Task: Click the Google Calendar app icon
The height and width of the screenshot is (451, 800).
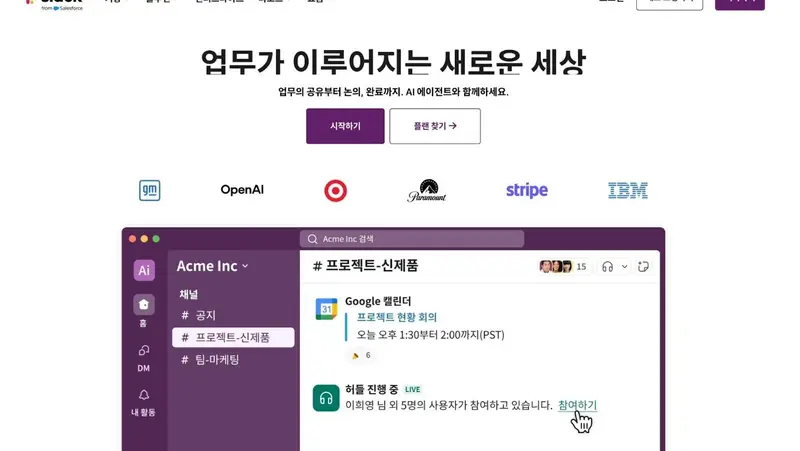Action: tap(327, 309)
